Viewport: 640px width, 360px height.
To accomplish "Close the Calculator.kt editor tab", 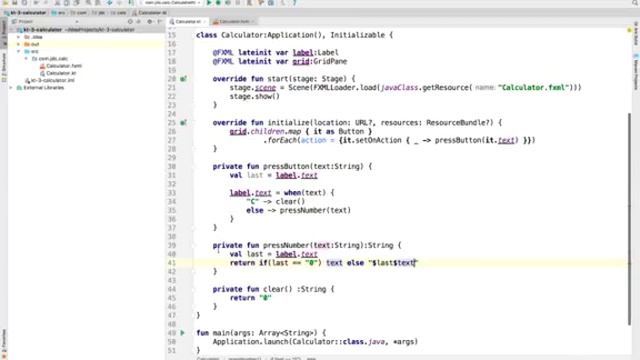I will [x=204, y=22].
